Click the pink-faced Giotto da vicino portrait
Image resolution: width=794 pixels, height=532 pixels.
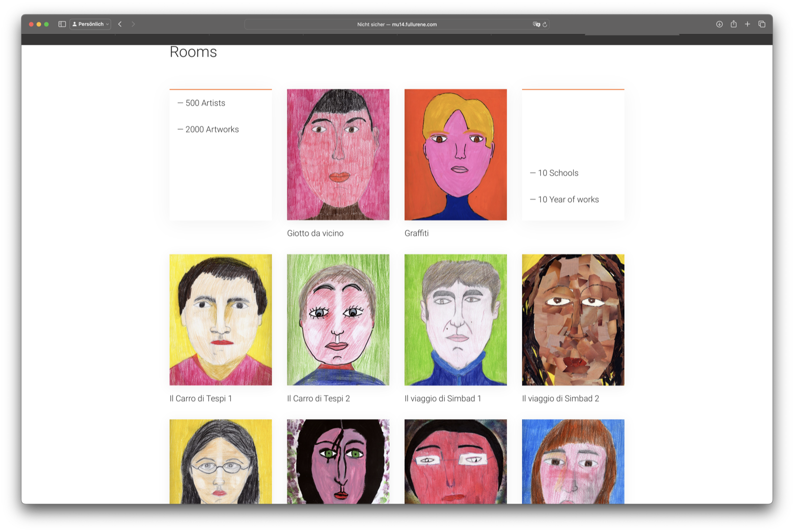pyautogui.click(x=338, y=154)
